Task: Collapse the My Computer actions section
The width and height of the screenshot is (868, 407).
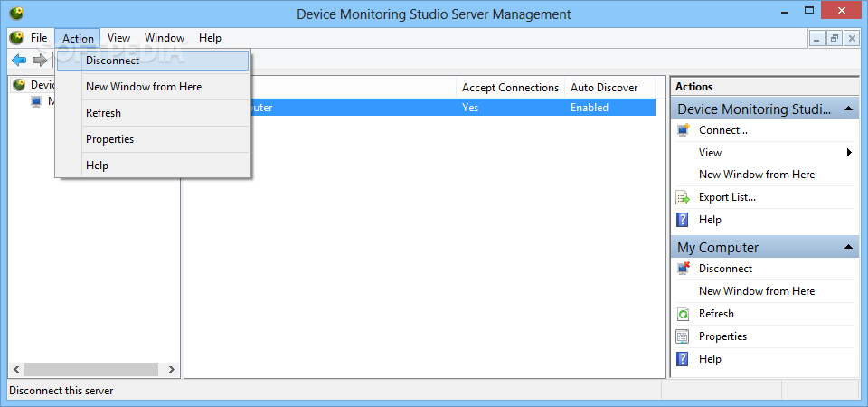Action: point(848,247)
